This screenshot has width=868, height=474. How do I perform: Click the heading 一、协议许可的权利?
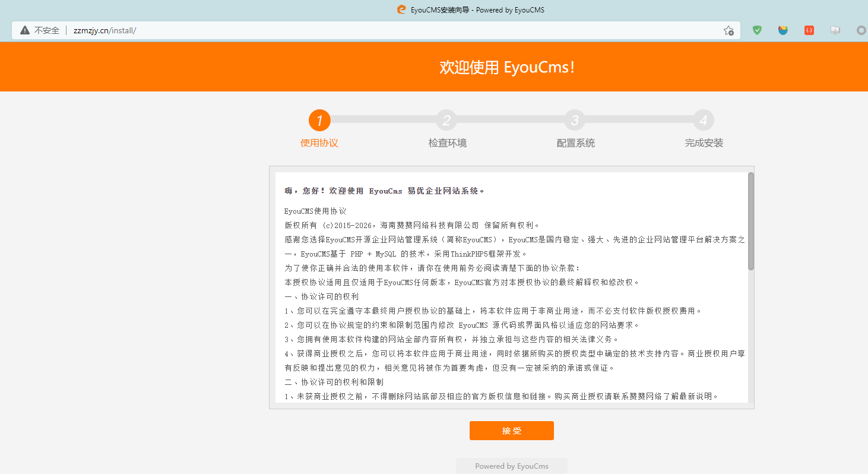click(321, 296)
